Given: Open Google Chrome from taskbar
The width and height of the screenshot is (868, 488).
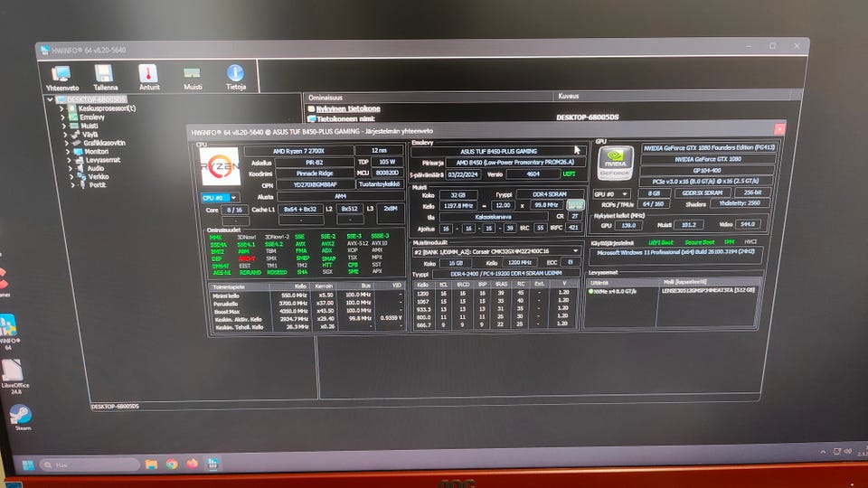Looking at the screenshot, I should coord(172,465).
